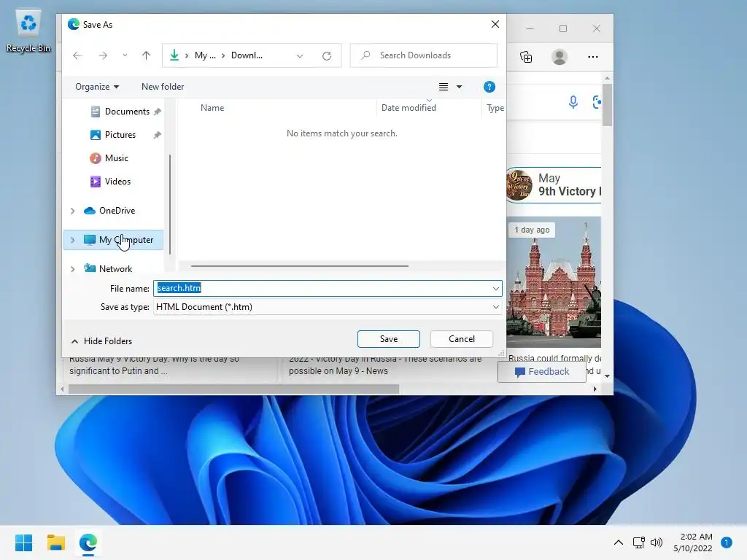
Task: Click Edge's vertical page scrollbar
Action: click(x=607, y=105)
